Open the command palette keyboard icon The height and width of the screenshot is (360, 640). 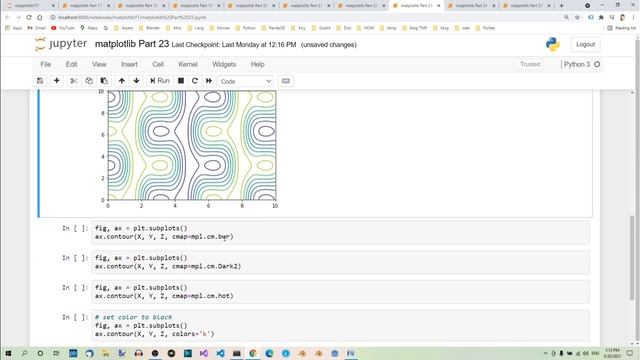[286, 81]
